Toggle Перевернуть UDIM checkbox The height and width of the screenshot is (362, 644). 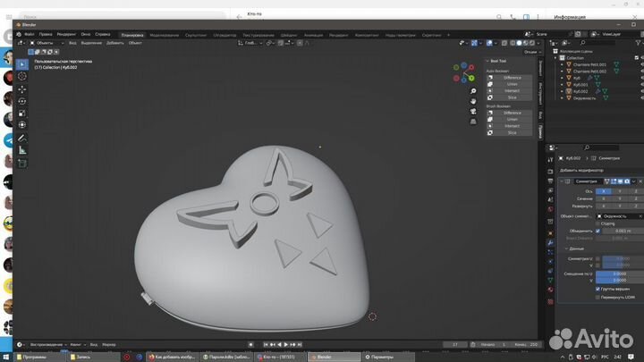(597, 297)
